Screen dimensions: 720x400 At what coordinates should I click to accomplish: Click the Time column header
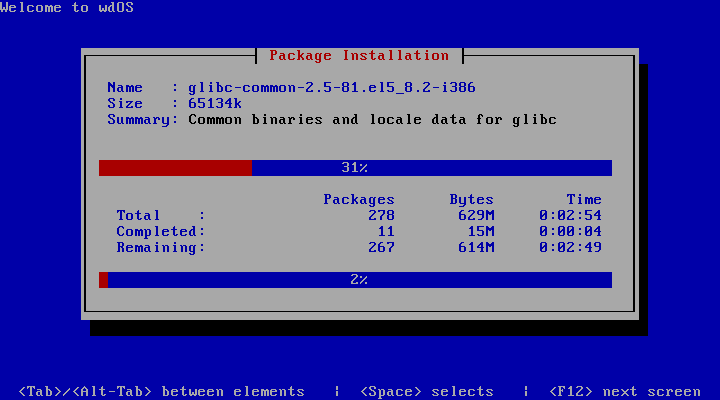583,200
